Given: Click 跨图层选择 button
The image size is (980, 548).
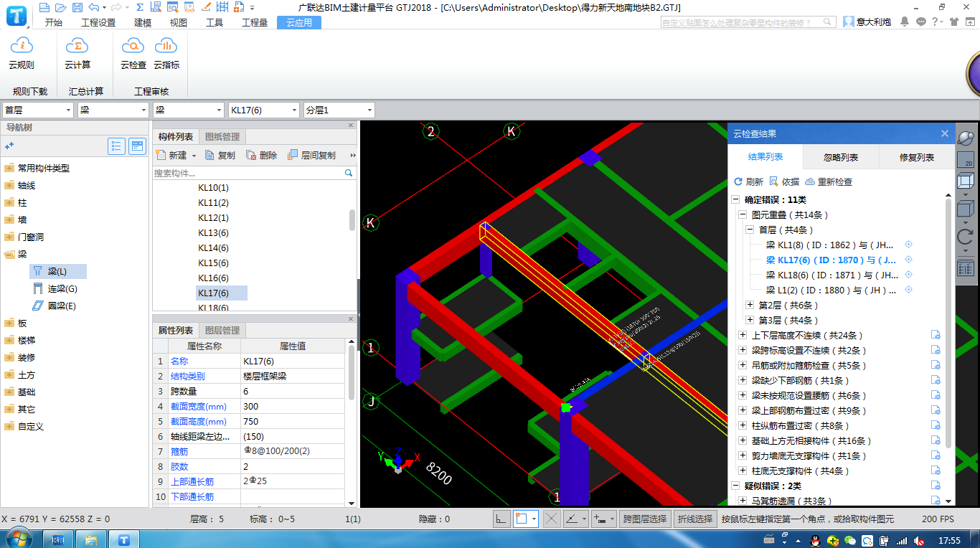Looking at the screenshot, I should [x=645, y=519].
